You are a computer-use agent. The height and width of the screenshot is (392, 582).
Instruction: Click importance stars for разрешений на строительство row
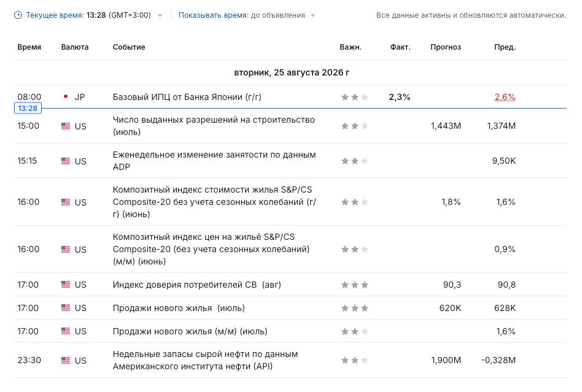[355, 126]
